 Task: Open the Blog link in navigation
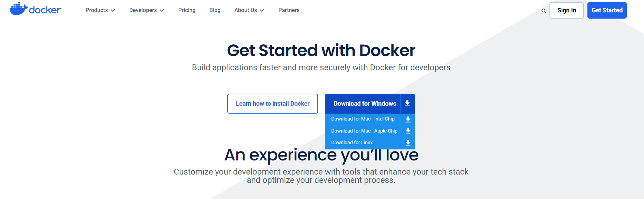[215, 10]
